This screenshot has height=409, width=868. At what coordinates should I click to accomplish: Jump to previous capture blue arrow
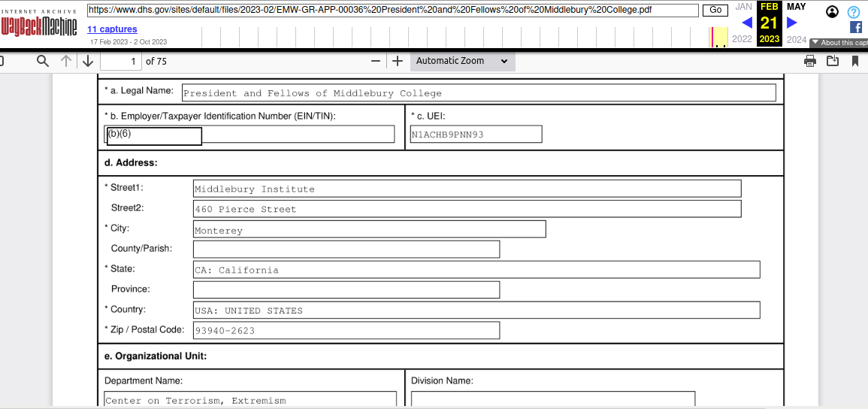click(x=747, y=23)
